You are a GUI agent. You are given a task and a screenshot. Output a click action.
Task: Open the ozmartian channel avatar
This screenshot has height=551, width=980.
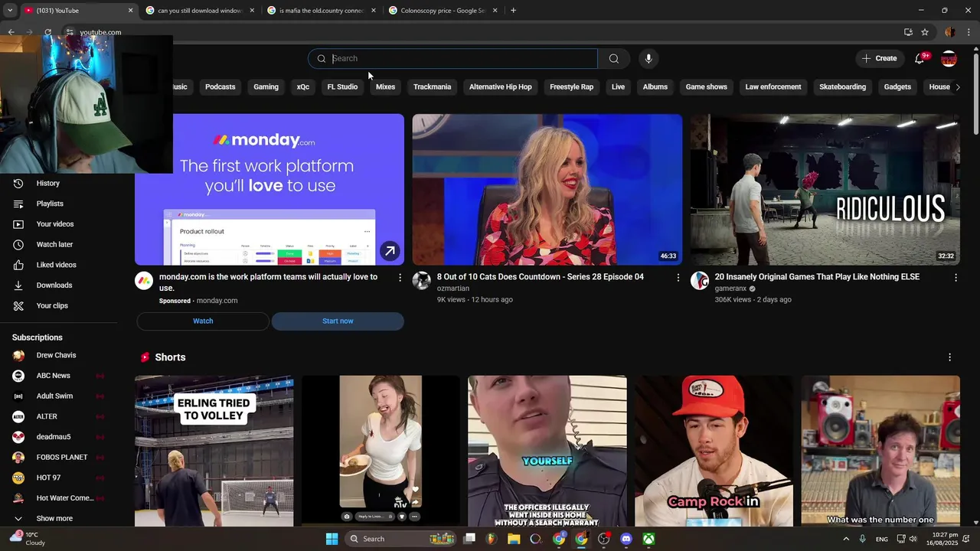click(x=422, y=281)
